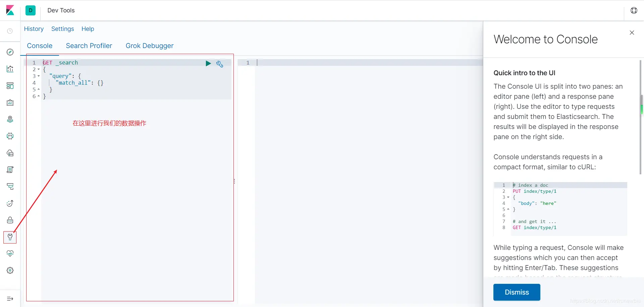Open Uptime monitoring icon
The image size is (644, 307).
point(10,203)
